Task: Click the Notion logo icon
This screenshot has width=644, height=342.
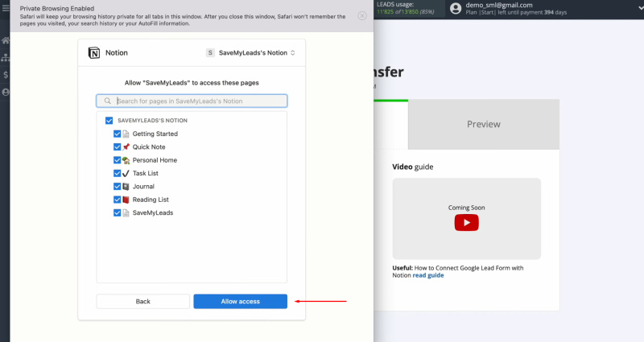Action: click(x=94, y=53)
